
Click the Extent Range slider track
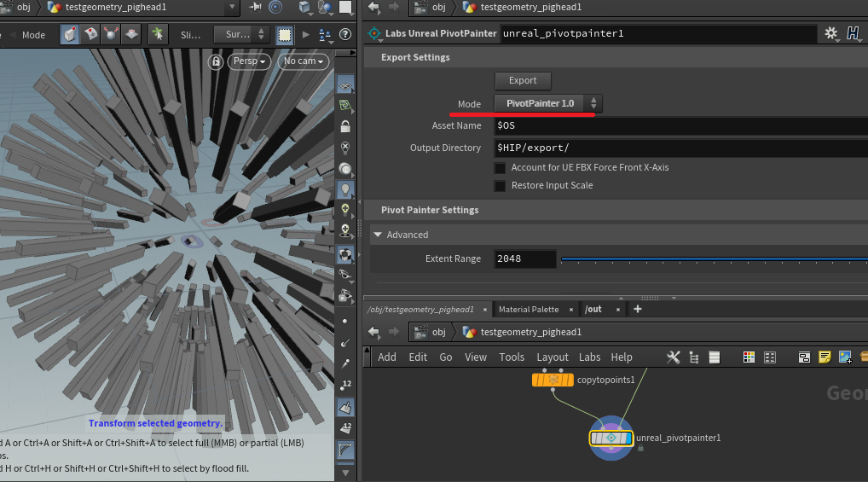point(715,258)
